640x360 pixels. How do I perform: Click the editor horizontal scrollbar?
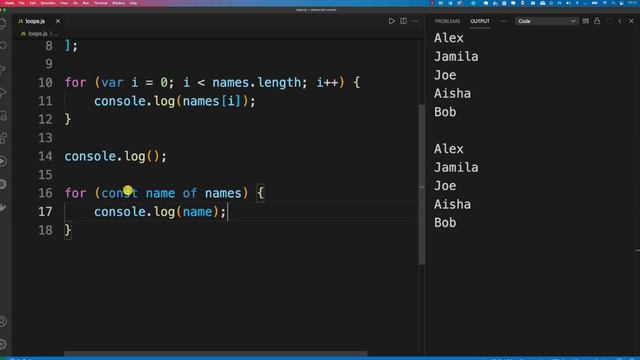click(x=216, y=353)
